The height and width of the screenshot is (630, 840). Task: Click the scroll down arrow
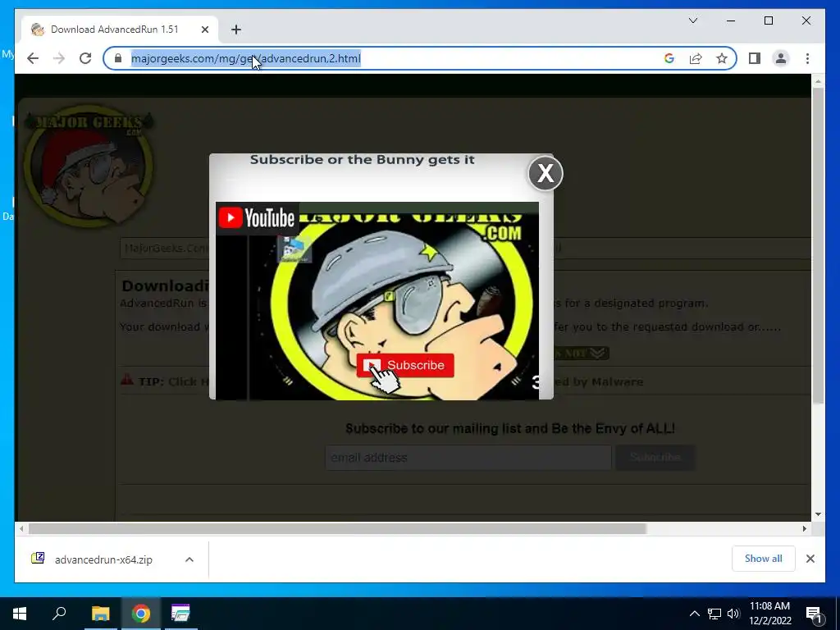click(x=818, y=514)
